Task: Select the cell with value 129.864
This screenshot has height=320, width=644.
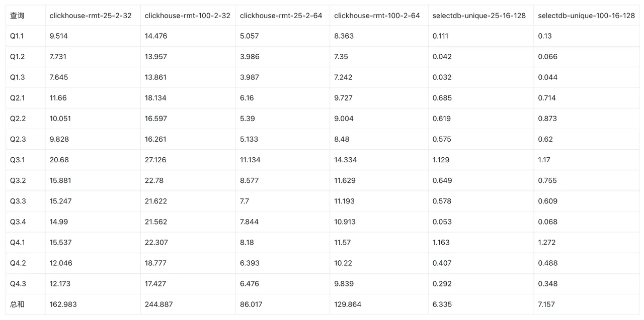Action: [348, 304]
